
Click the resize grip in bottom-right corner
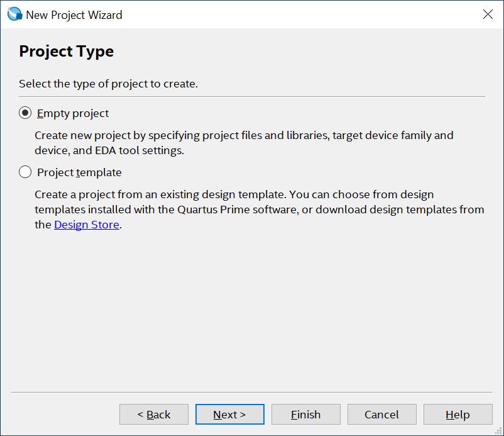pos(498,430)
